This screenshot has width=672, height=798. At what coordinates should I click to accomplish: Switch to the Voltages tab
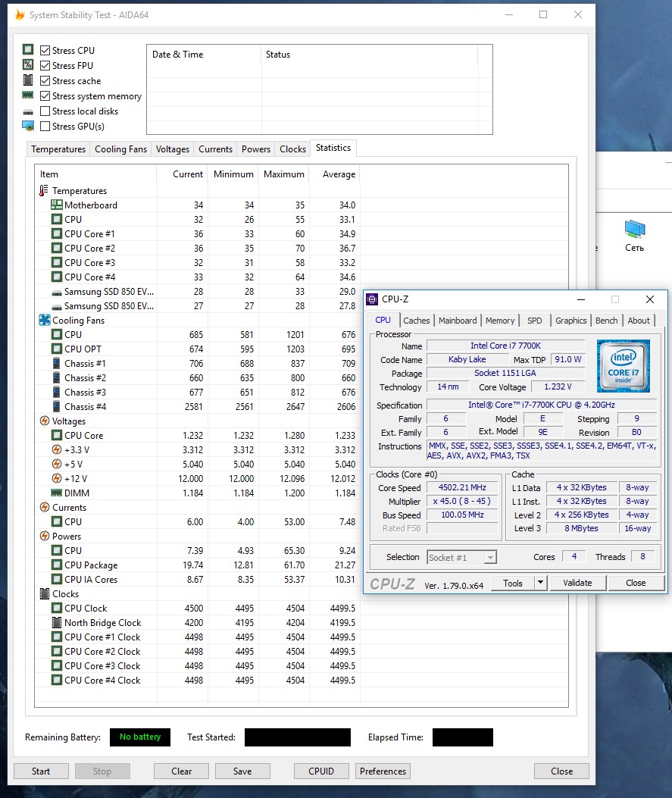tap(173, 149)
